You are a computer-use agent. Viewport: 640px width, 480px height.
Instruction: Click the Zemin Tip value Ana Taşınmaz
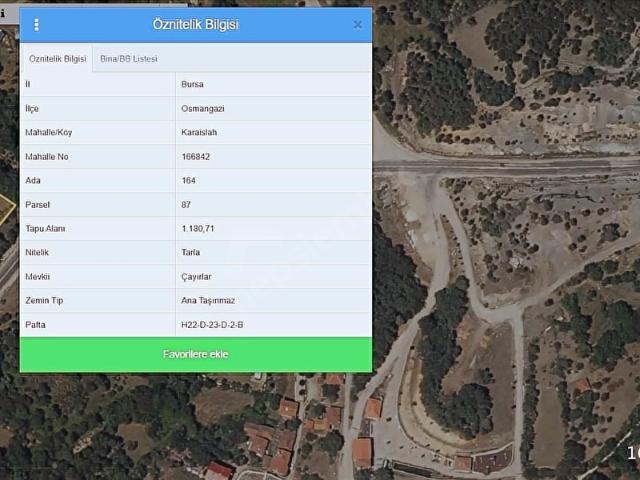[209, 301]
